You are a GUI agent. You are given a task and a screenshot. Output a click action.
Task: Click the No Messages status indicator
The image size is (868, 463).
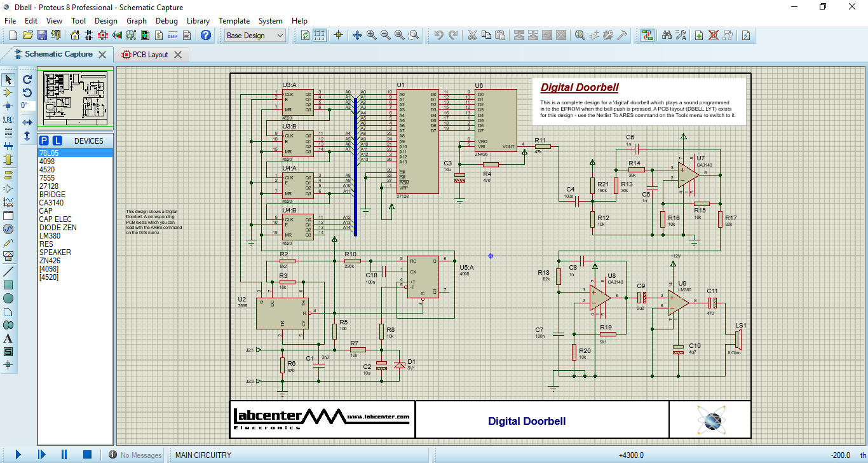[135, 455]
